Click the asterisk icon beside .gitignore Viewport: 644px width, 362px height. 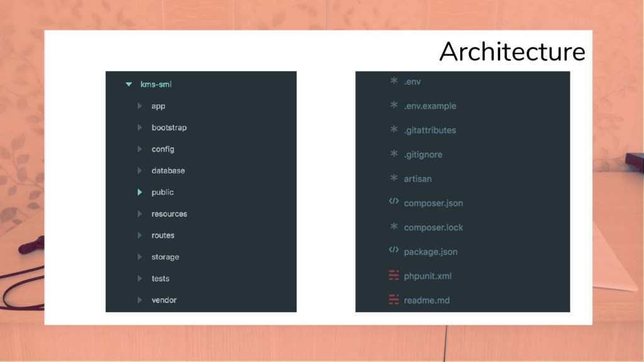tap(394, 153)
